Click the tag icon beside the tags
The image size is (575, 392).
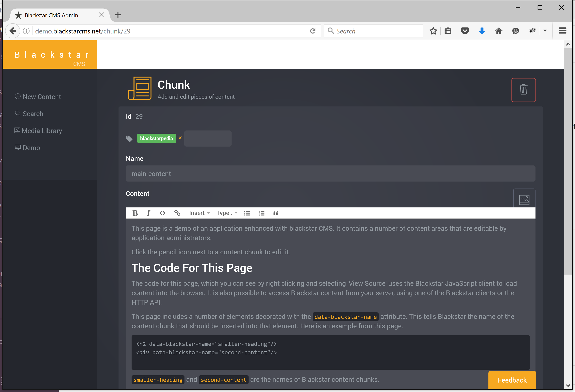(x=129, y=139)
